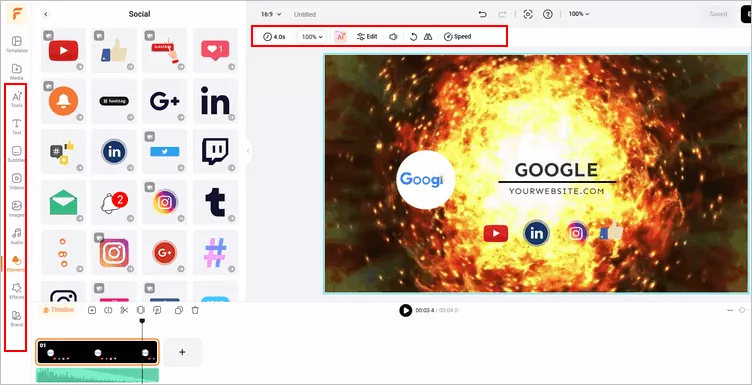Duplicate the selected scene
The image size is (752, 385).
tap(179, 310)
